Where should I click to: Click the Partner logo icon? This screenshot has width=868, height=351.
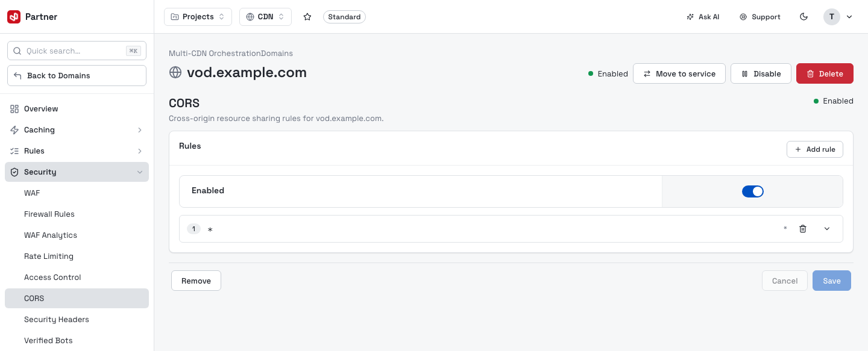tap(14, 17)
